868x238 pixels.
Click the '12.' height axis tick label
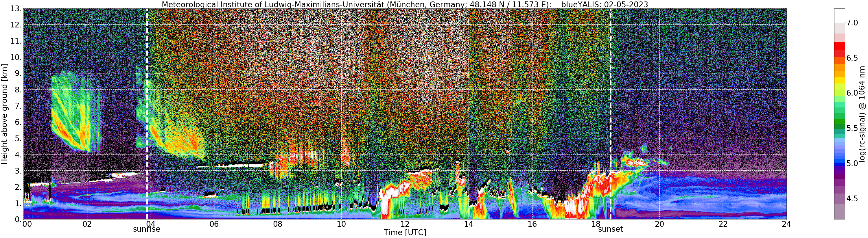(x=16, y=25)
